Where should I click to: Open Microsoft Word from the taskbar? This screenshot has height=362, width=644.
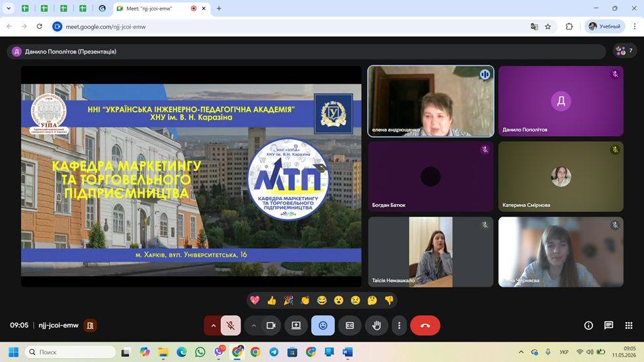348,352
